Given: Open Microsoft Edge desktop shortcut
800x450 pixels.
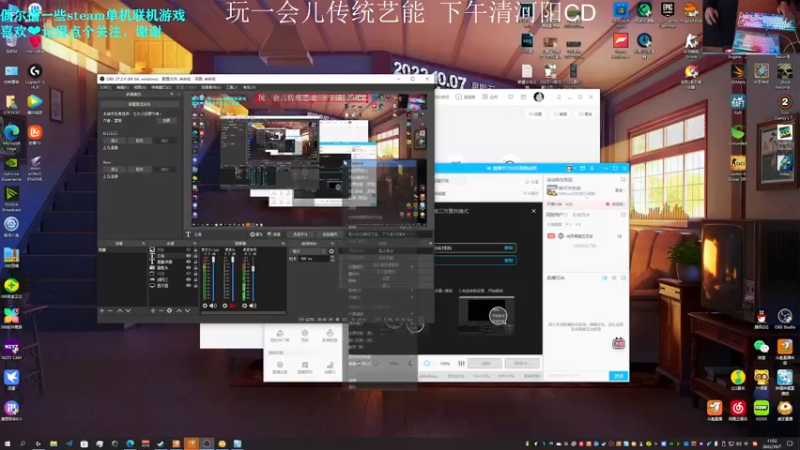Looking at the screenshot, I should coord(11,137).
